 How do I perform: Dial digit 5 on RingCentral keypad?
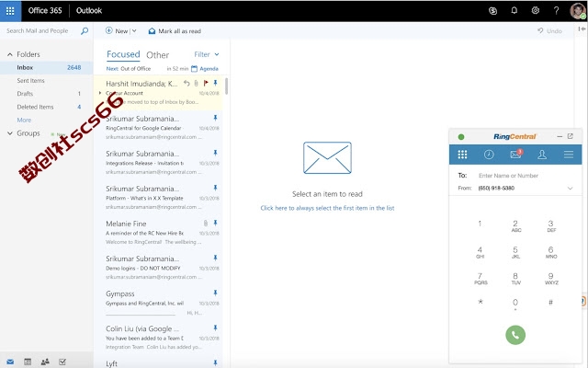click(515, 252)
